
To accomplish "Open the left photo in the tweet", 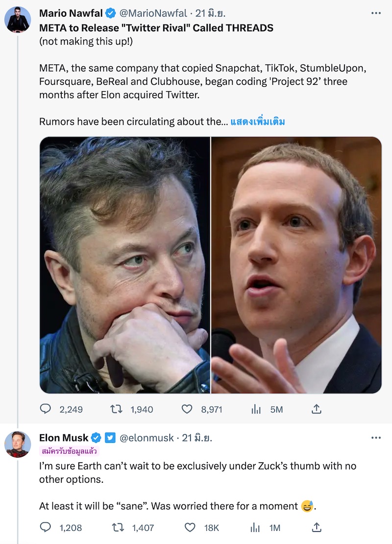I will coord(125,265).
